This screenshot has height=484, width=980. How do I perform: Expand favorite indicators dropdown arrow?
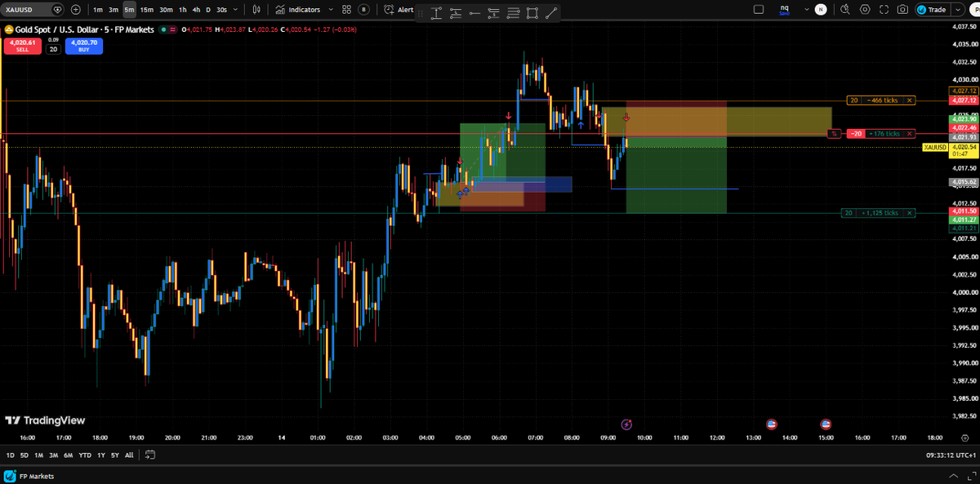(331, 10)
